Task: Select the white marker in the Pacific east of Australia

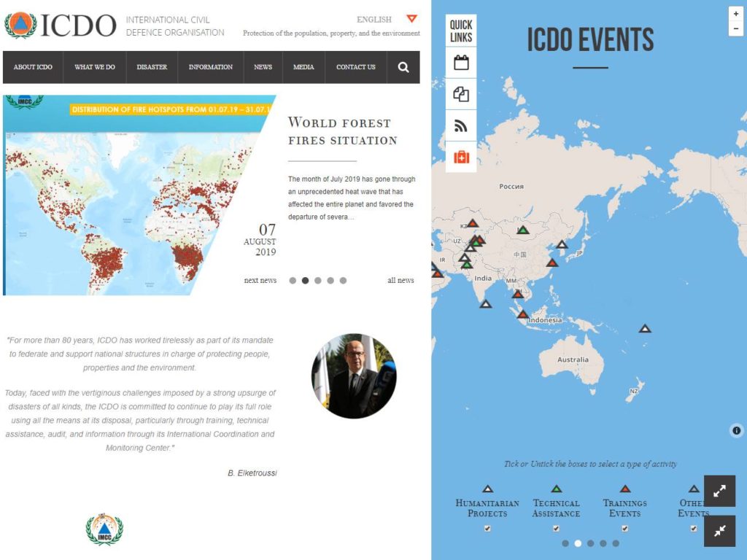Action: (x=645, y=328)
